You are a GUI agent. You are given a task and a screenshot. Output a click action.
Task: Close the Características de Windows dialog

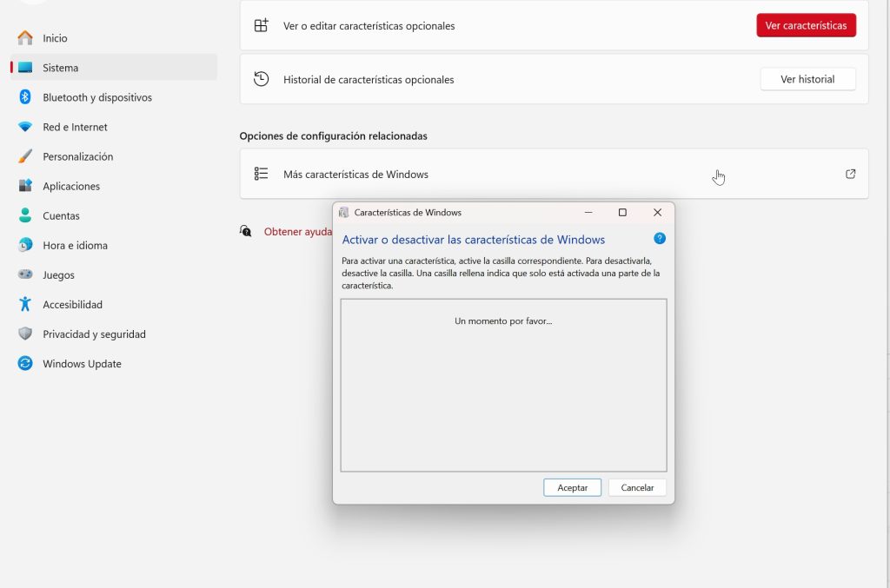657,212
